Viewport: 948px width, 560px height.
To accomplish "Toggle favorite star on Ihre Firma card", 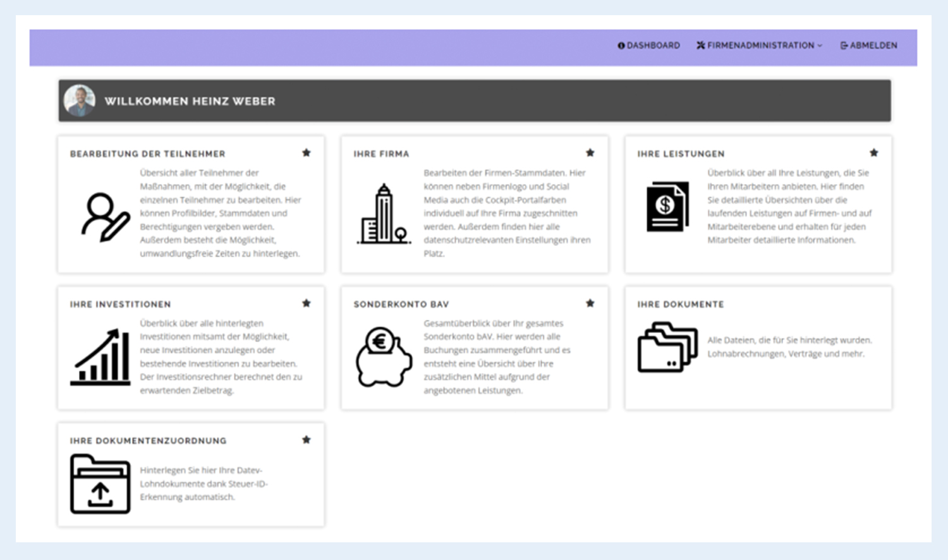I will pyautogui.click(x=590, y=153).
